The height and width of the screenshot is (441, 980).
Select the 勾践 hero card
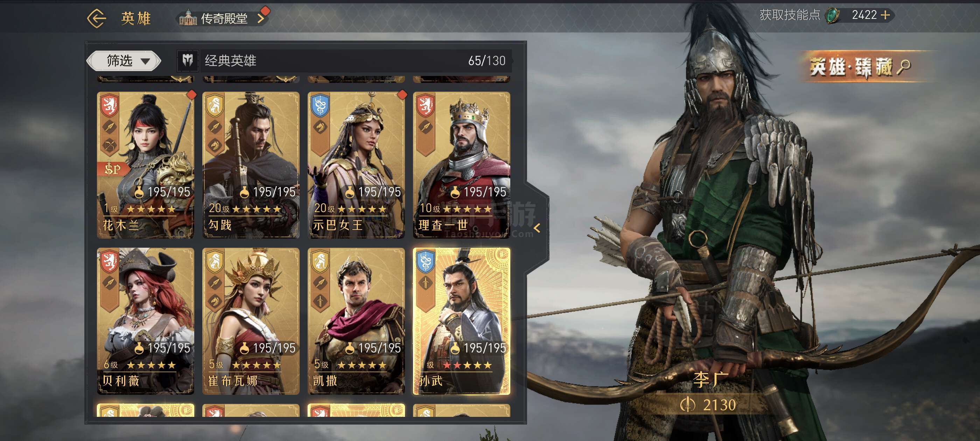click(x=251, y=165)
